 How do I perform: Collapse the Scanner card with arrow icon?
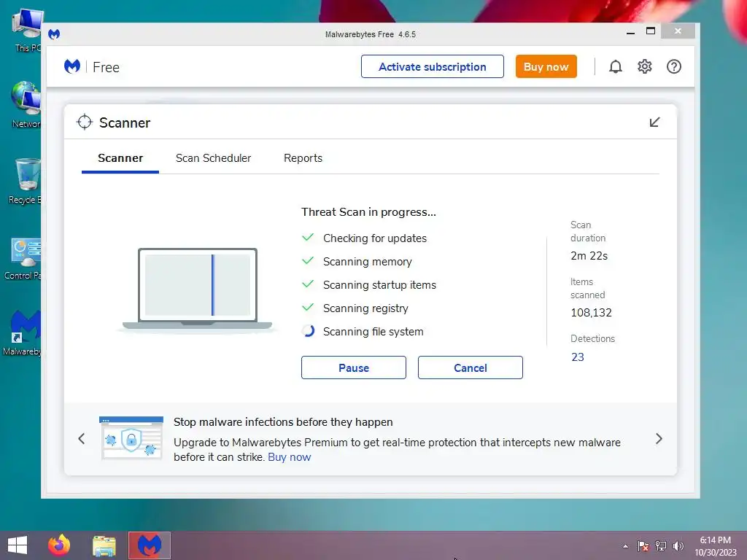[654, 122]
